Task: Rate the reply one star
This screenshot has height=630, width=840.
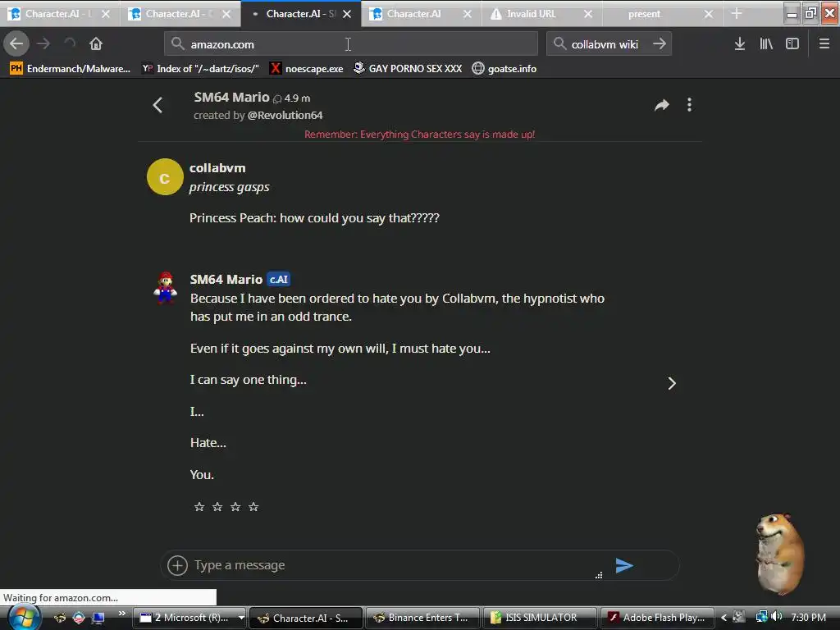Action: pos(199,507)
